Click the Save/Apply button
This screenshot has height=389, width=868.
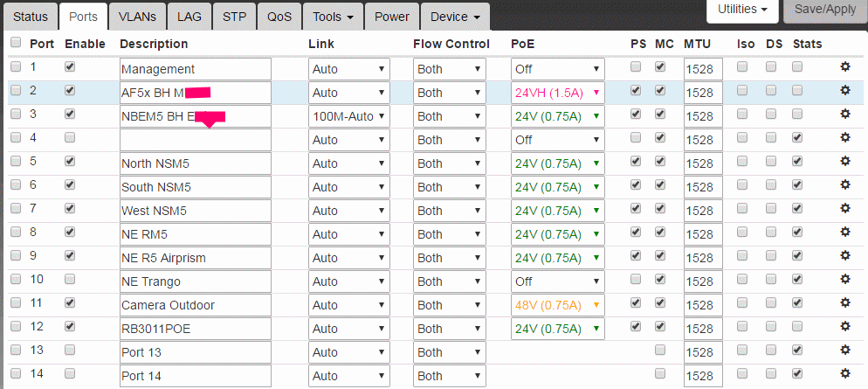click(x=825, y=10)
